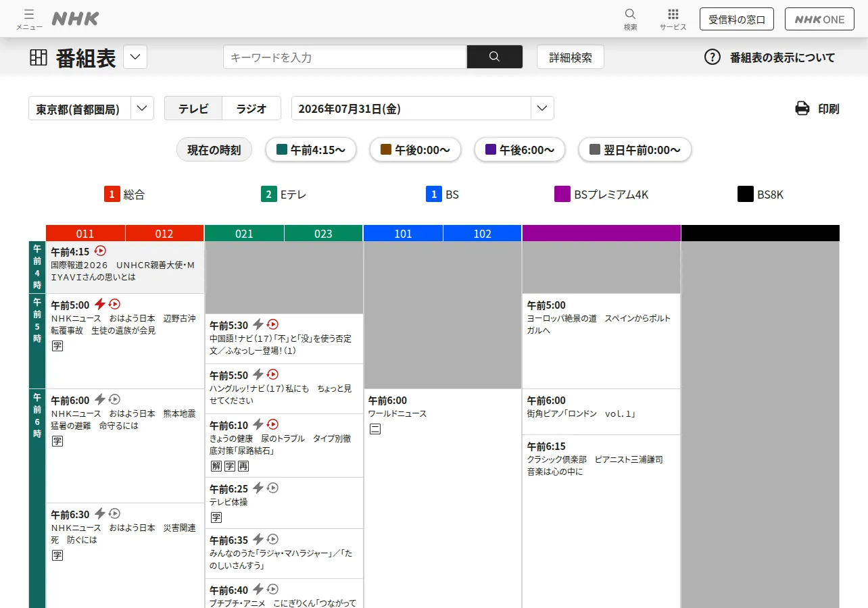Select the BSプレミアム4K channel label
868x608 pixels.
(602, 195)
